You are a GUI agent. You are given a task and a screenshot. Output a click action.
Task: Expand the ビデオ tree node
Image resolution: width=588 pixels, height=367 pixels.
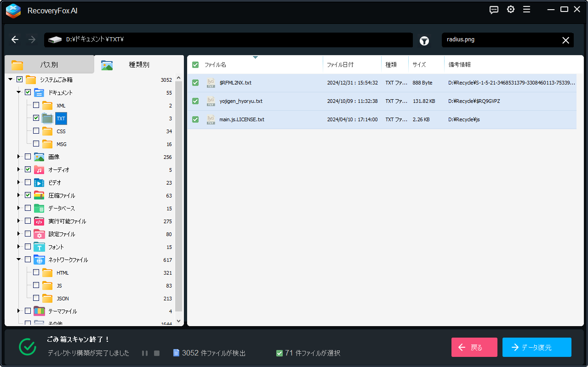pyautogui.click(x=19, y=182)
